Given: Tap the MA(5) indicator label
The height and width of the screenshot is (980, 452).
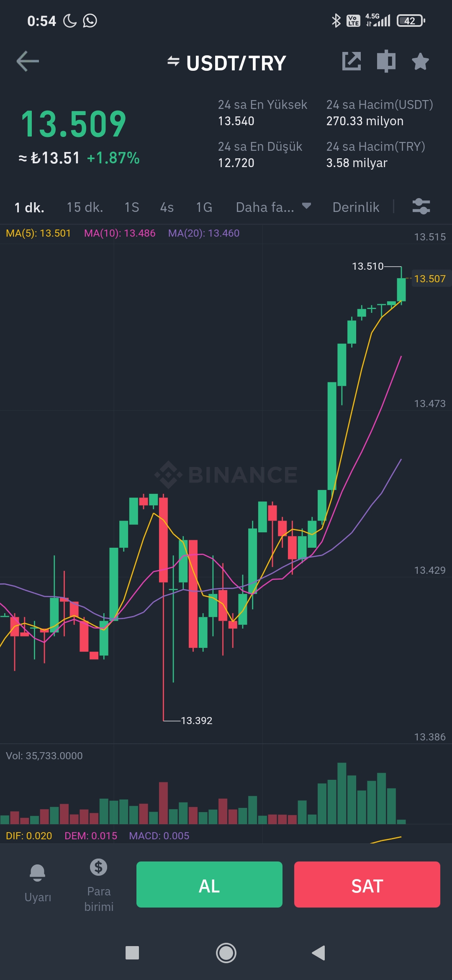Looking at the screenshot, I should 38,233.
